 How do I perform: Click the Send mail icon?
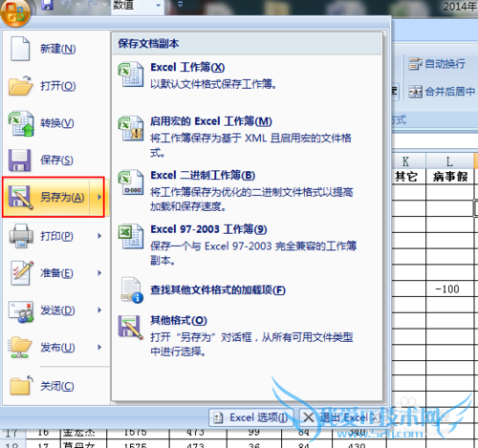(21, 311)
